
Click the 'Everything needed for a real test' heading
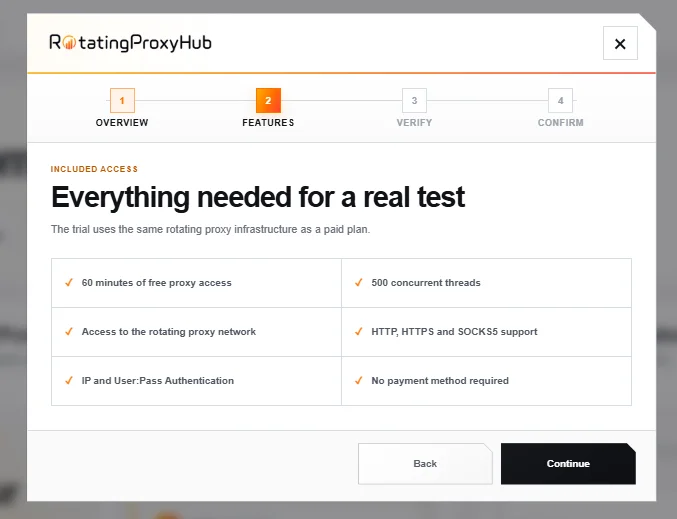pyautogui.click(x=258, y=197)
